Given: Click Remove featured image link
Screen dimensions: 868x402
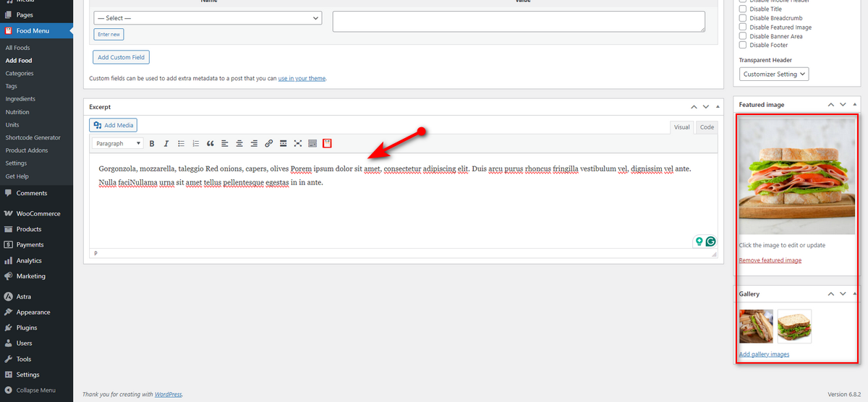Looking at the screenshot, I should pyautogui.click(x=770, y=260).
